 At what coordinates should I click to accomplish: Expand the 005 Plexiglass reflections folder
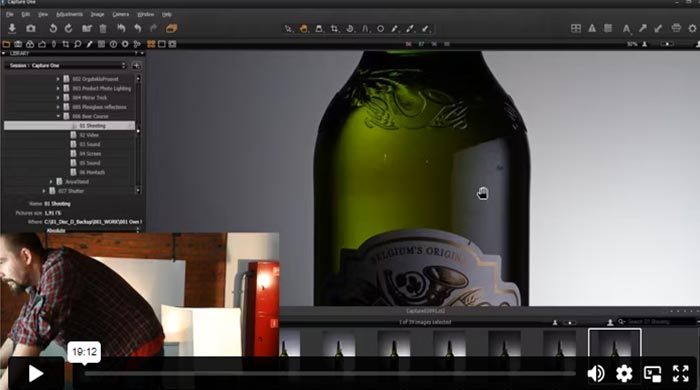[58, 107]
